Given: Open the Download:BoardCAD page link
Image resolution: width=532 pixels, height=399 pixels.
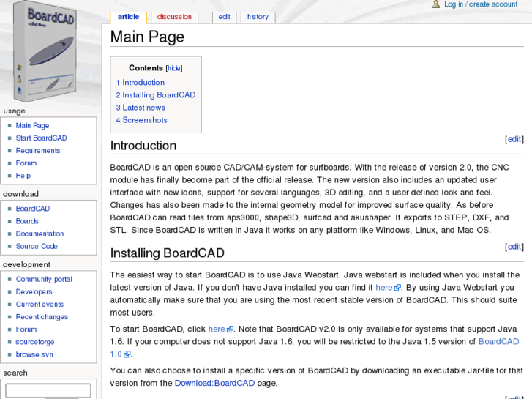Looking at the screenshot, I should click(x=214, y=384).
